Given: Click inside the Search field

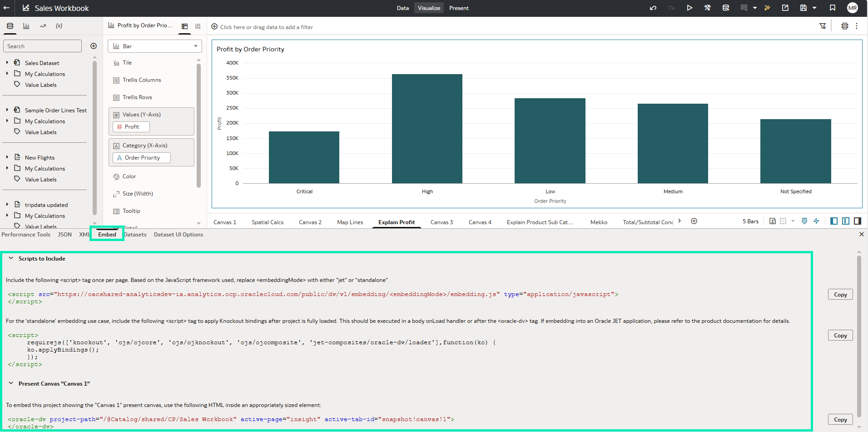Looking at the screenshot, I should pos(42,46).
